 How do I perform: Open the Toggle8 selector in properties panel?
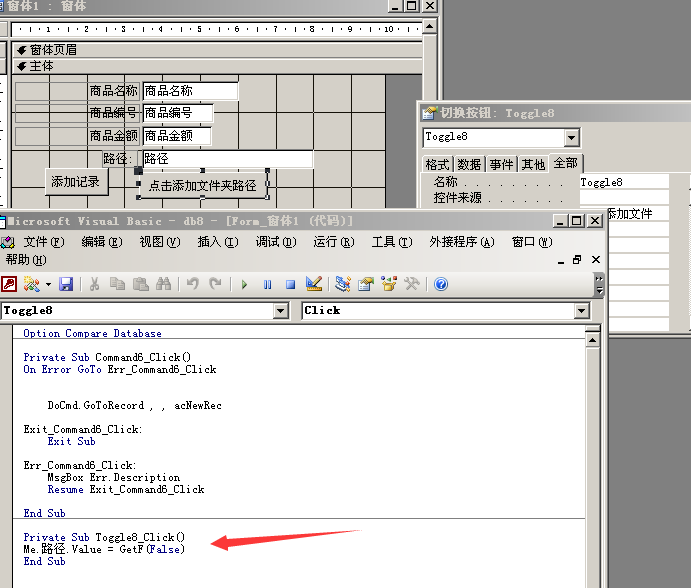pyautogui.click(x=571, y=137)
